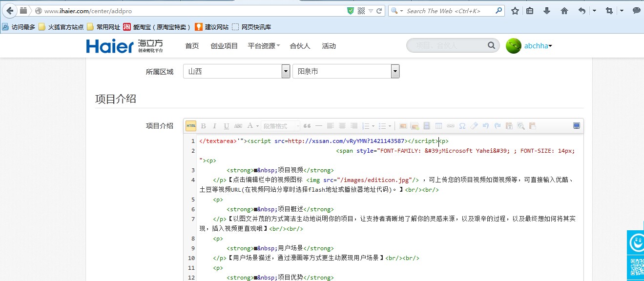
Task: Click the green security shield icon
Action: click(x=351, y=11)
